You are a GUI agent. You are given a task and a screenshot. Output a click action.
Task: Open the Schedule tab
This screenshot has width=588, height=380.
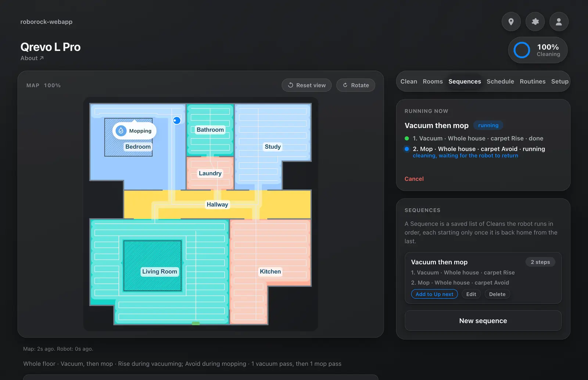pos(500,82)
